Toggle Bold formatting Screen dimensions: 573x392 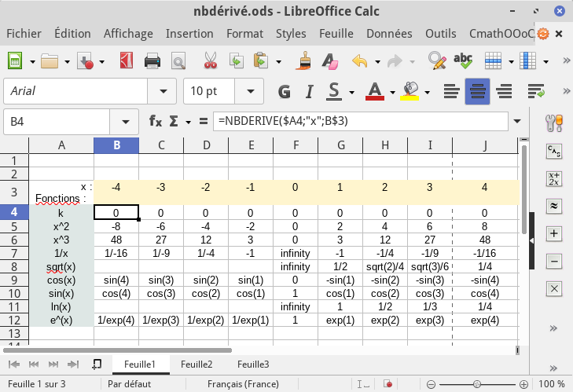coord(285,91)
